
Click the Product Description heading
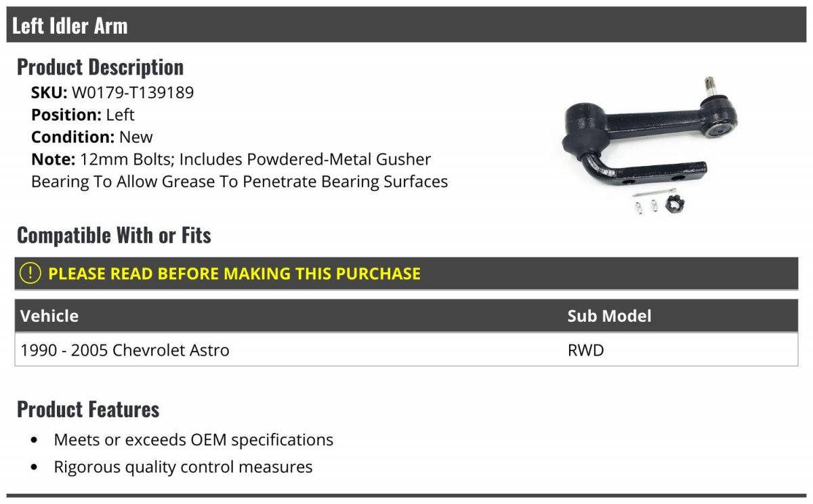[x=100, y=66]
